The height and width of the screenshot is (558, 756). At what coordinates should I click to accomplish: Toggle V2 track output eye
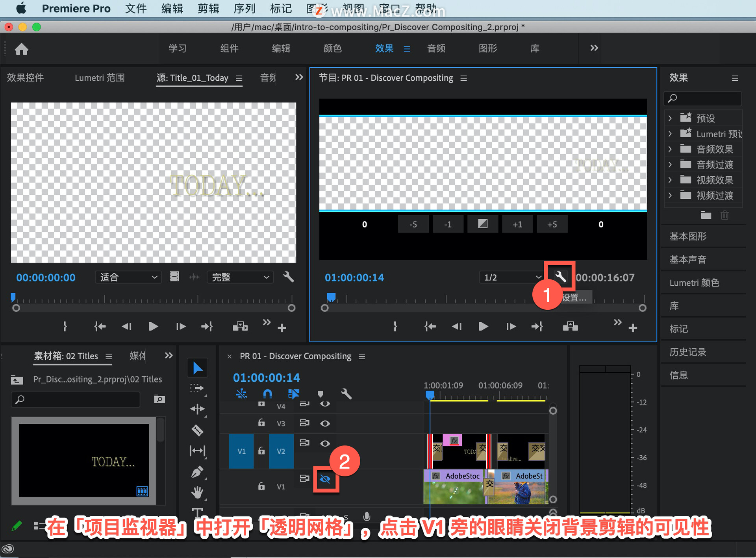[325, 443]
